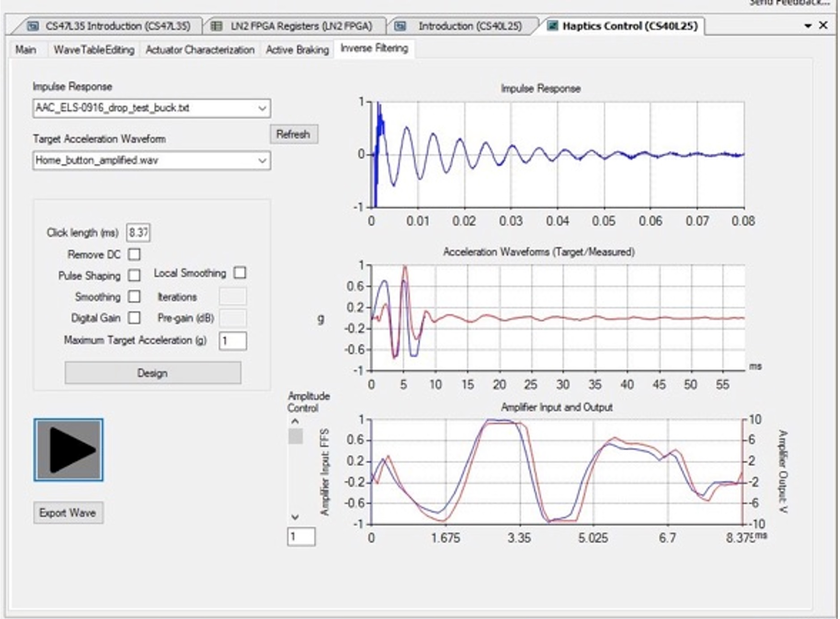Click the Amplitude Control up arrow
This screenshot has height=619, width=840.
click(294, 421)
